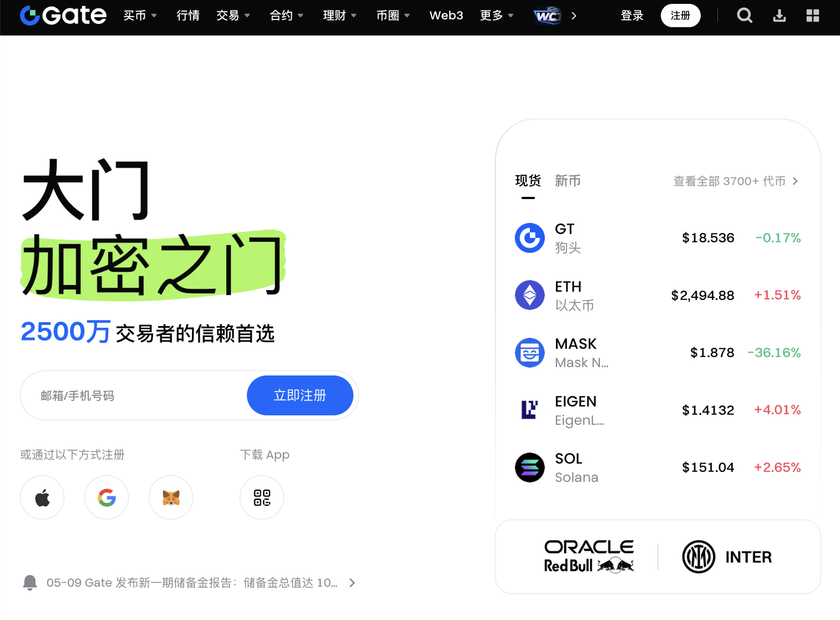The width and height of the screenshot is (840, 620).
Task: Open 行情 in the navigation bar
Action: coord(188,16)
